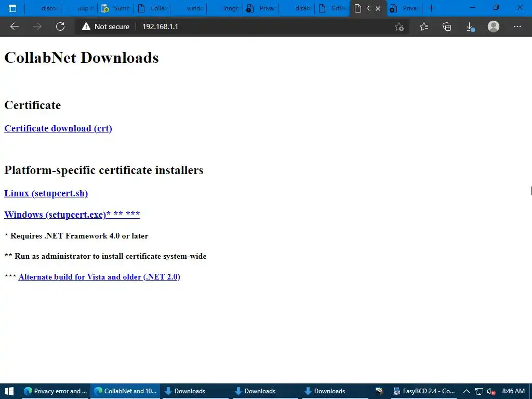Viewport: 532px width, 399px height.
Task: Open the network status tray icon
Action: (478, 392)
